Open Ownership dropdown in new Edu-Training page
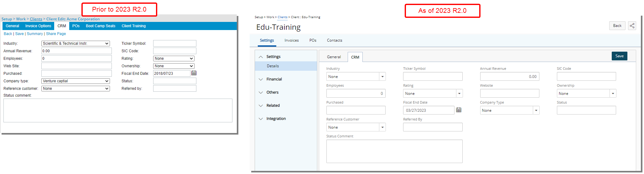 (586, 94)
